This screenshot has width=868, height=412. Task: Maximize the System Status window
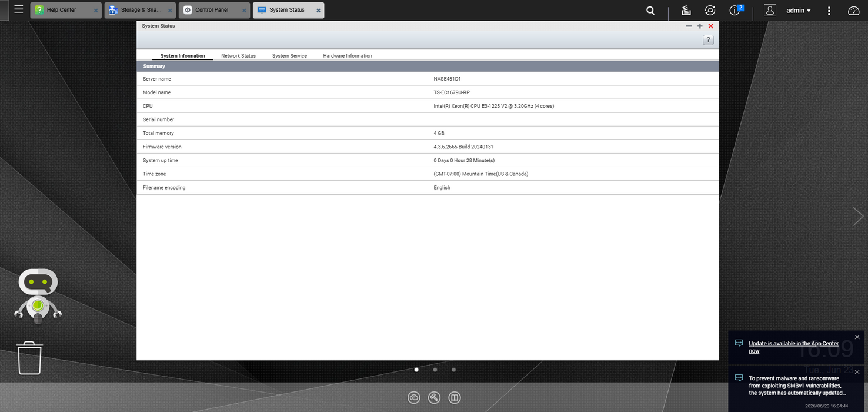(x=700, y=26)
